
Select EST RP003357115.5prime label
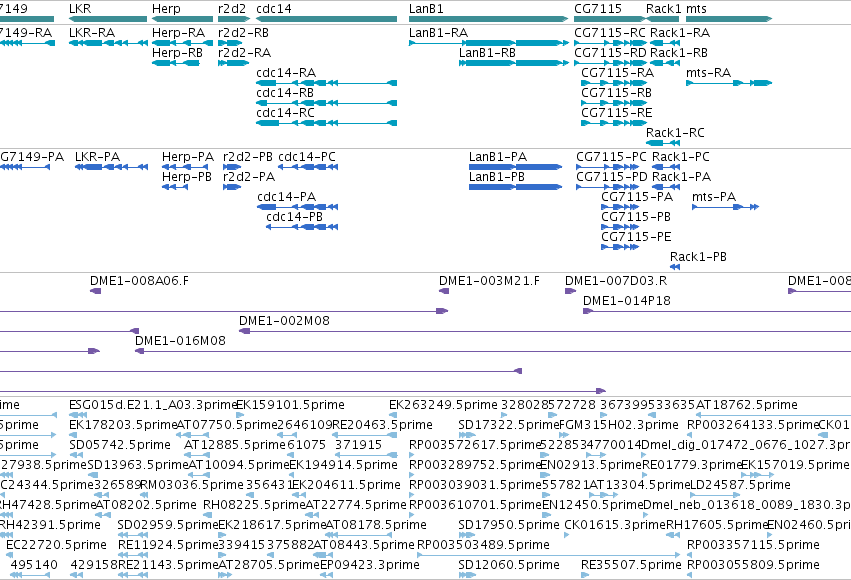[x=753, y=545]
